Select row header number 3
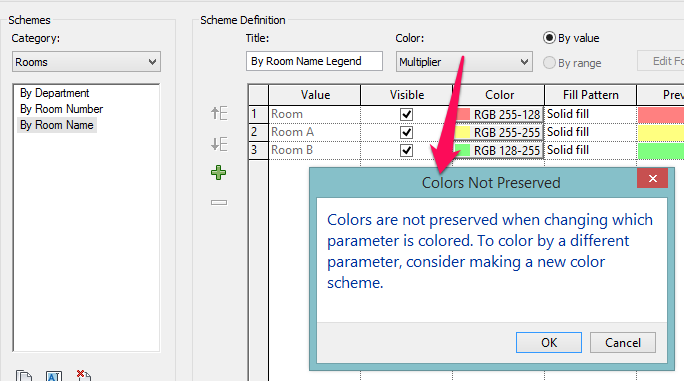The image size is (684, 381). [x=258, y=150]
